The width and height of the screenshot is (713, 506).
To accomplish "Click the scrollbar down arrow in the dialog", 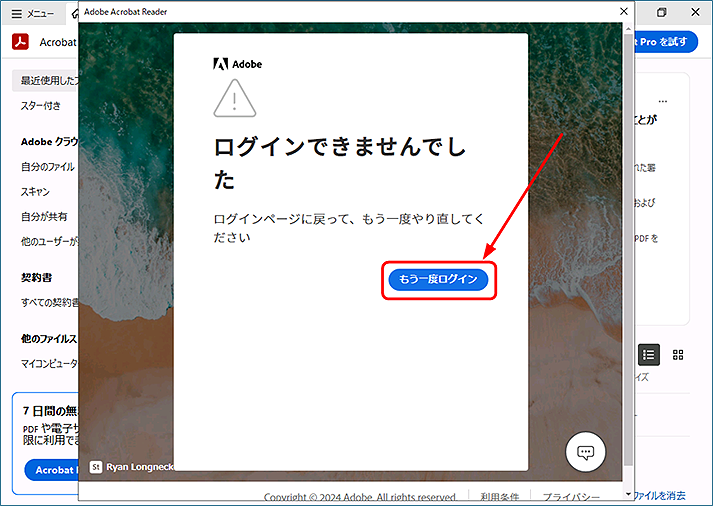I will pos(628,494).
